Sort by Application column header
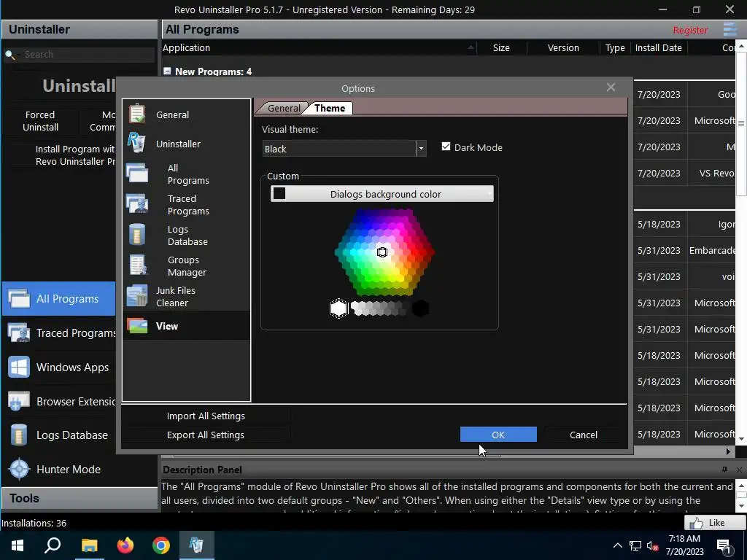The image size is (747, 560). click(320, 47)
